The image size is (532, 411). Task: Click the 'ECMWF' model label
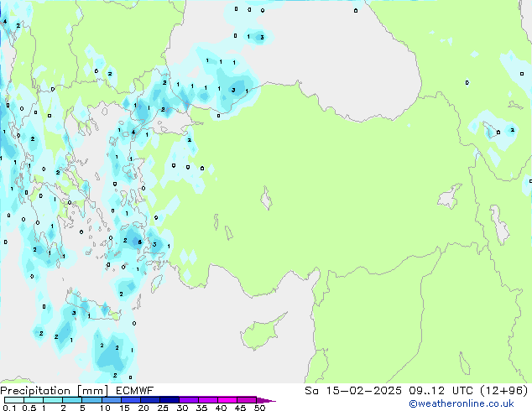pos(135,391)
